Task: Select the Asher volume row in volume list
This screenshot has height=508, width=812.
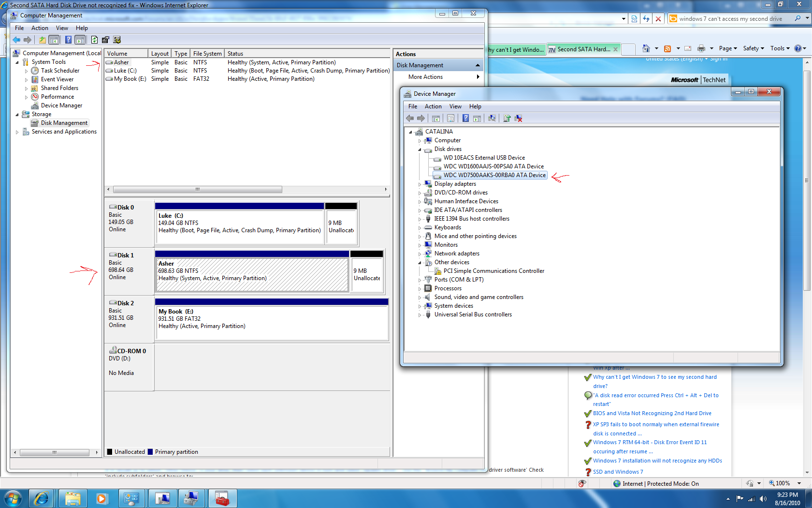Action: (247, 62)
